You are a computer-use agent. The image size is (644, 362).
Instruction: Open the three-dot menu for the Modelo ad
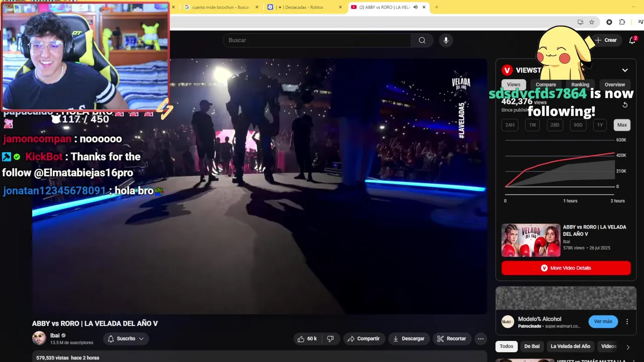(627, 322)
